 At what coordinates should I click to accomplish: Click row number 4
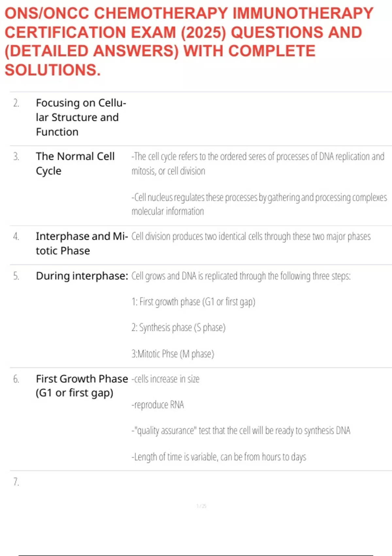(x=16, y=236)
